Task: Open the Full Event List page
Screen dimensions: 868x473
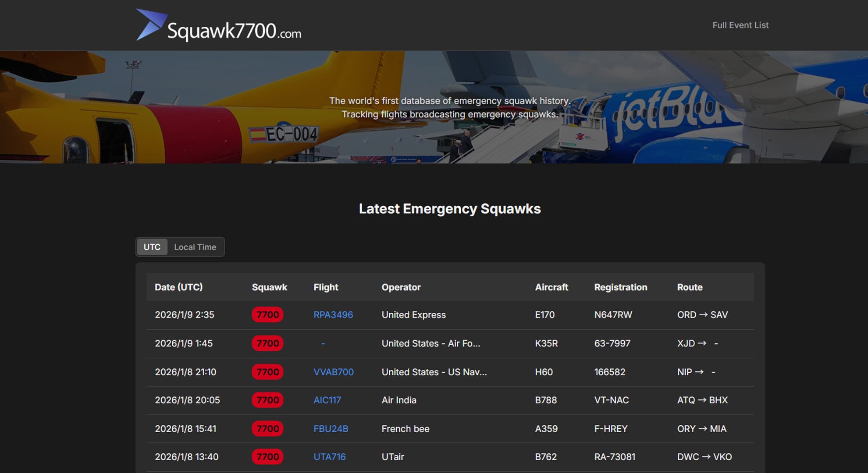Action: [740, 25]
